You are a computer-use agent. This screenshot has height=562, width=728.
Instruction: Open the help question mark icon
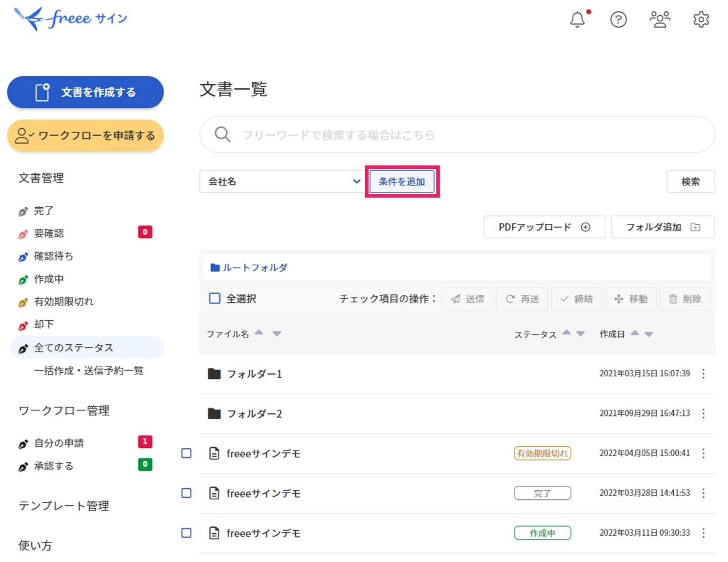click(x=618, y=20)
